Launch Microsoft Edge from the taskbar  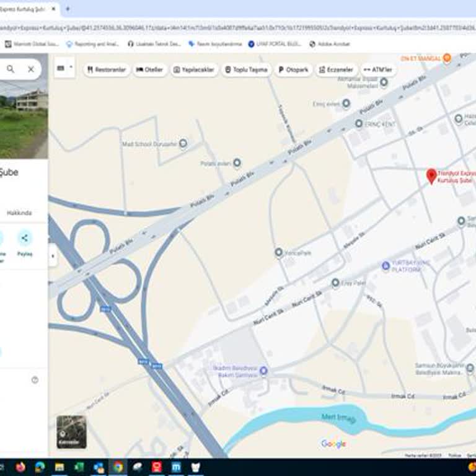(x=40, y=467)
